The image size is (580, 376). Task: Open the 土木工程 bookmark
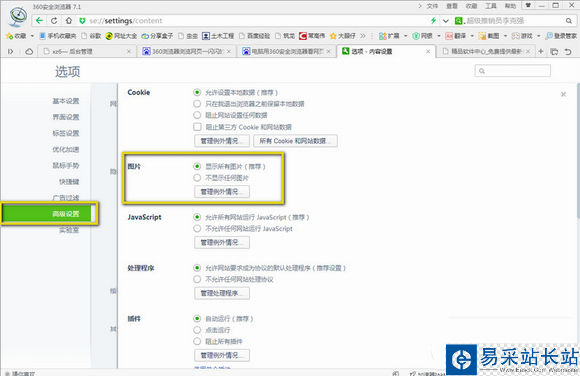point(218,36)
